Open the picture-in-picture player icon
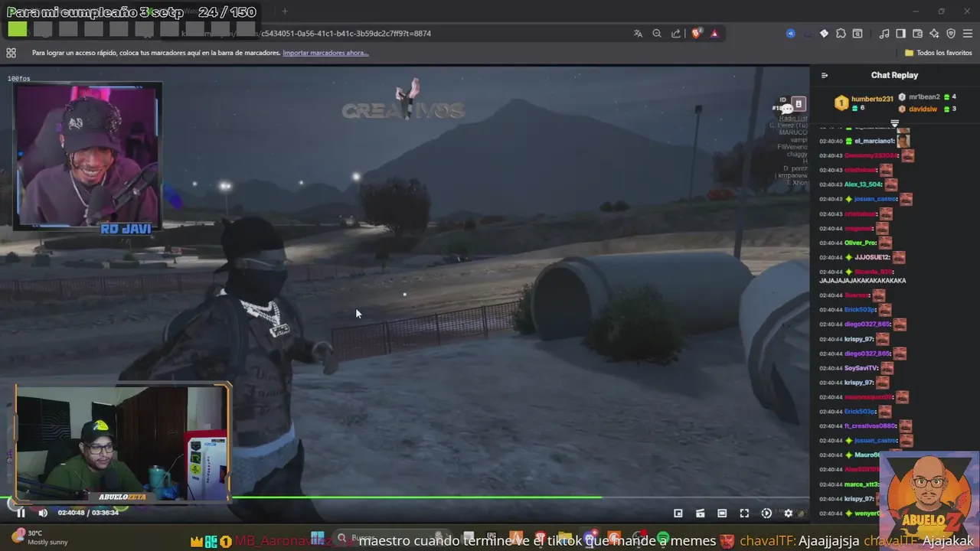 [x=678, y=514]
